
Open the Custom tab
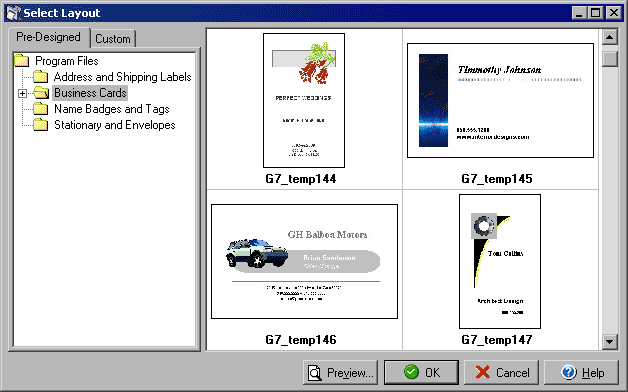pyautogui.click(x=113, y=39)
